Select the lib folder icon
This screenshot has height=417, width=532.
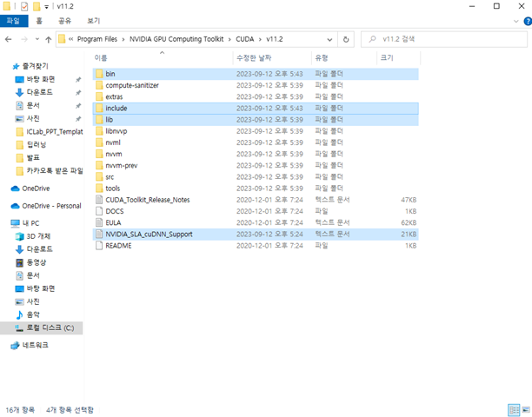[x=99, y=120]
